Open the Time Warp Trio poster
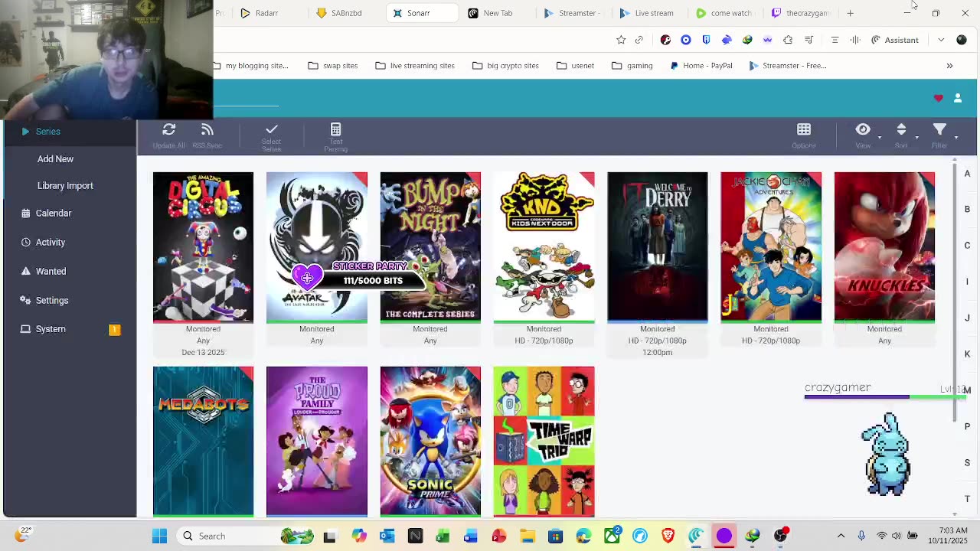 pyautogui.click(x=544, y=441)
